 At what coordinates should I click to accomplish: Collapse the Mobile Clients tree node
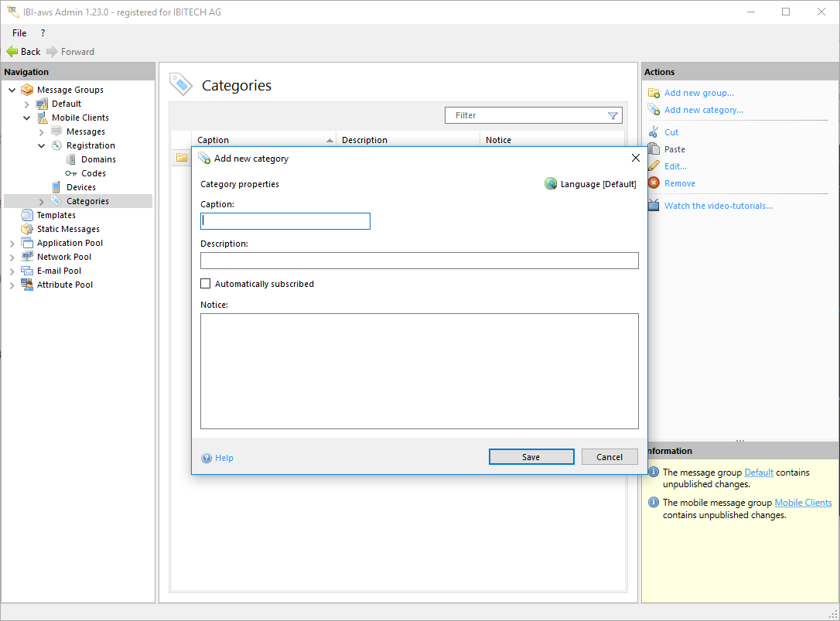pyautogui.click(x=27, y=118)
